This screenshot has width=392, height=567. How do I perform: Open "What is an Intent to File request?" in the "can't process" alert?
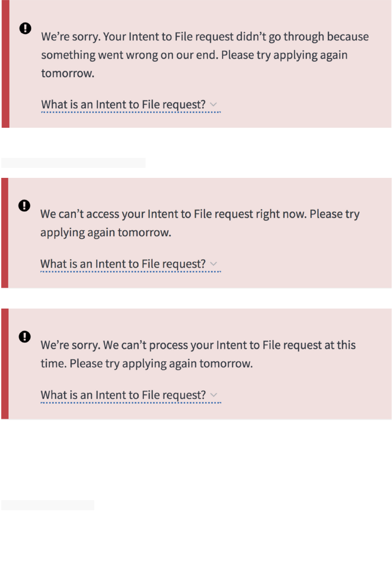(x=123, y=395)
